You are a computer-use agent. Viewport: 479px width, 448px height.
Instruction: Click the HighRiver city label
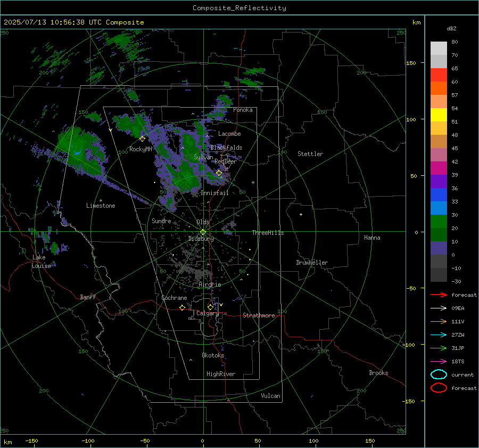221,374
